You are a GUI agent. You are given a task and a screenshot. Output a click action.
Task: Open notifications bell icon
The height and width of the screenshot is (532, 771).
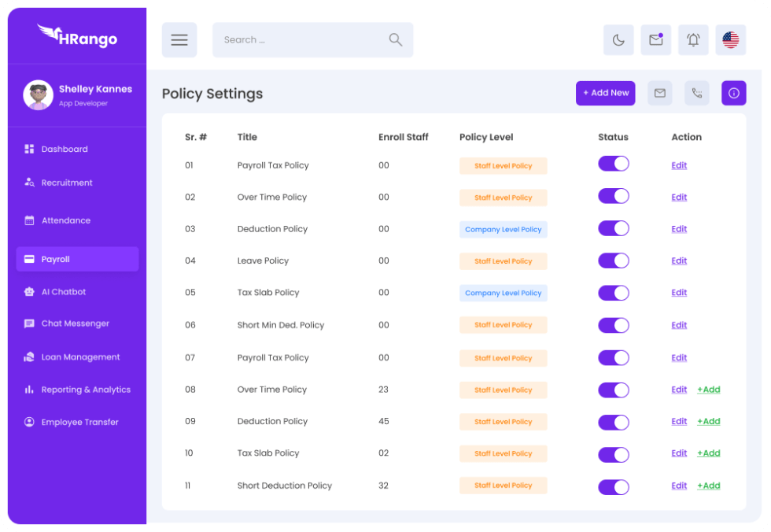click(693, 40)
